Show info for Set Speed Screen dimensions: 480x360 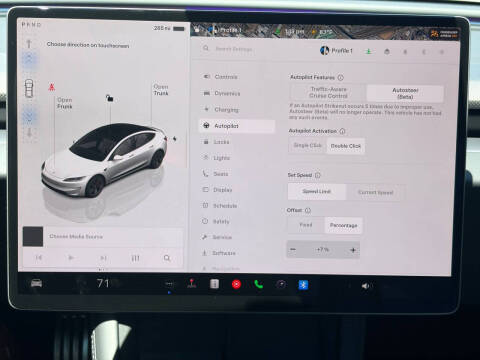click(x=318, y=175)
